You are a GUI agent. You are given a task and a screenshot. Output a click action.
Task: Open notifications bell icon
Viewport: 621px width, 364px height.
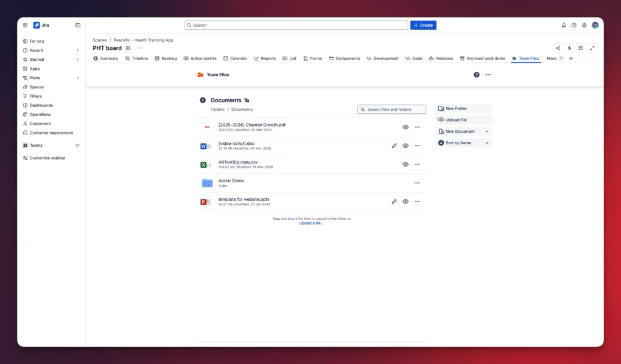[x=564, y=25]
